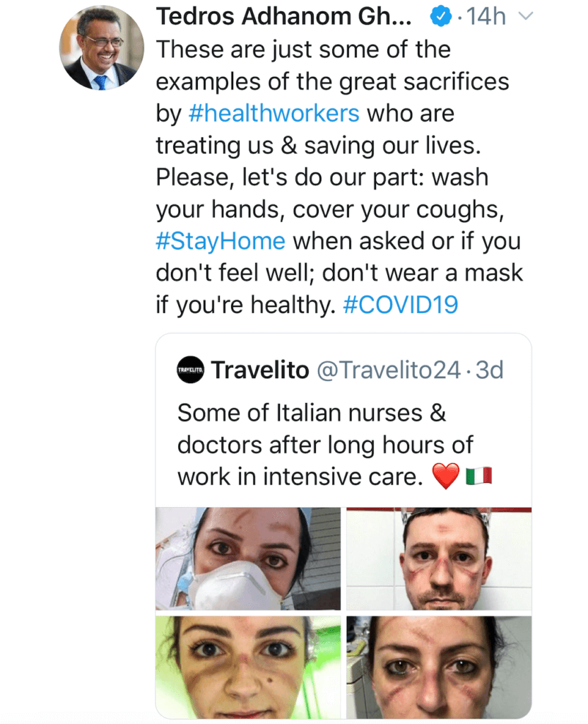The image size is (588, 724).
Task: Click the red heart emoji
Action: pos(445,477)
